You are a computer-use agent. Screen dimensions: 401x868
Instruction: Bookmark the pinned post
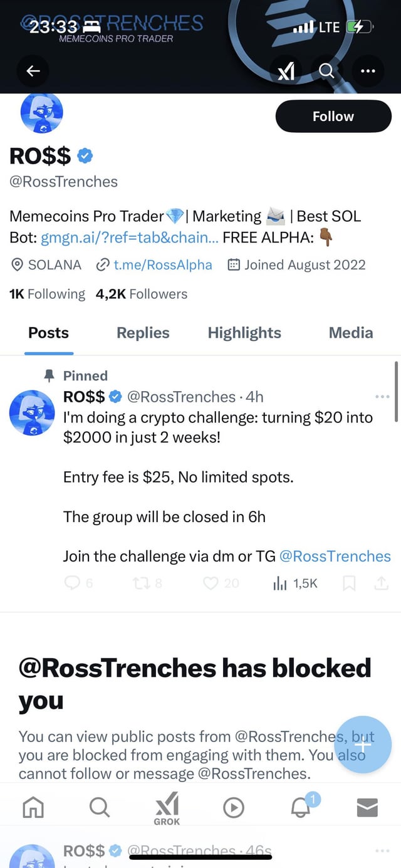coord(350,583)
